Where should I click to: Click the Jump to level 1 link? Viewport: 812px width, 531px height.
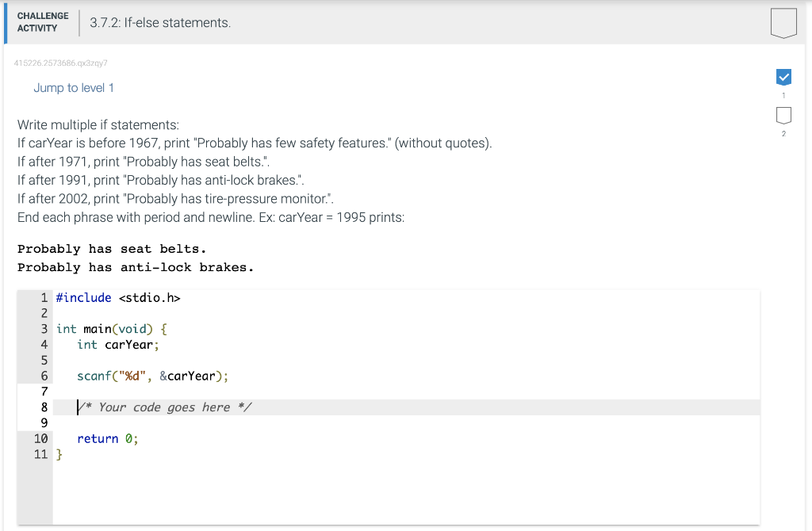pos(74,88)
